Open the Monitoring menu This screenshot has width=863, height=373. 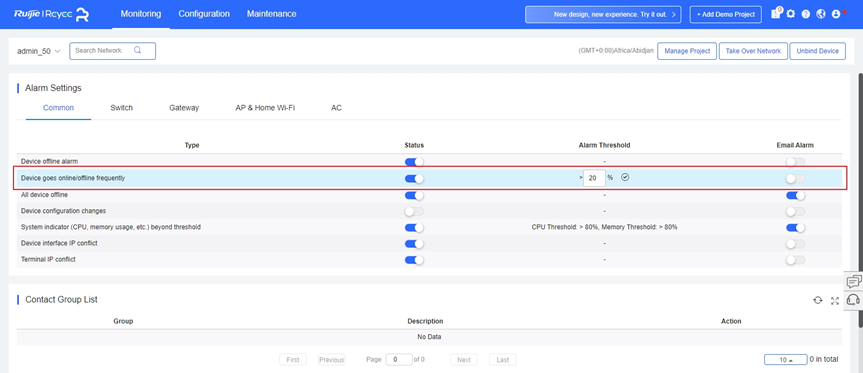[141, 14]
